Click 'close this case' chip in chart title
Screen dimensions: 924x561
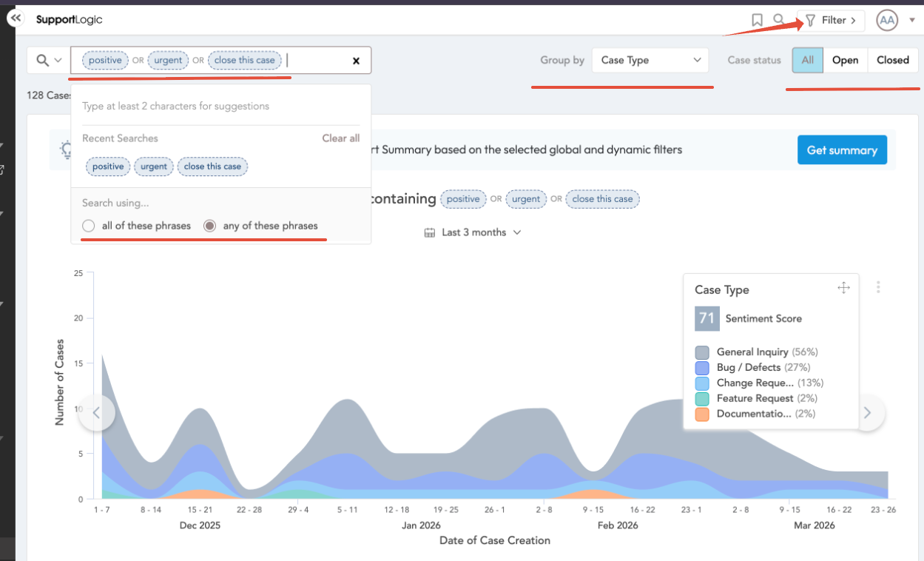point(602,199)
